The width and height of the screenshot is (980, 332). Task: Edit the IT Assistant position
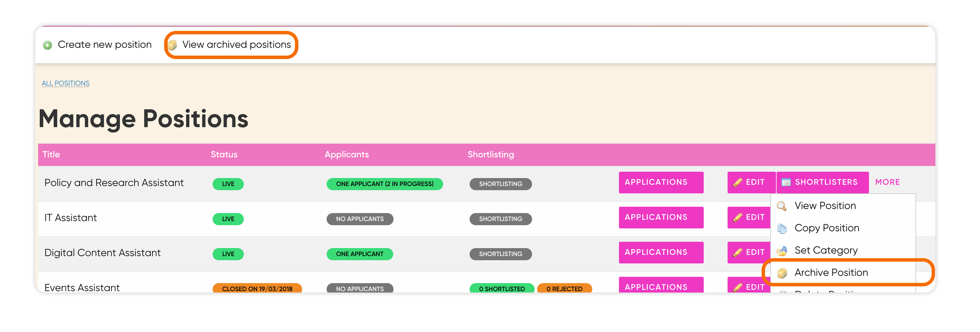click(x=749, y=218)
